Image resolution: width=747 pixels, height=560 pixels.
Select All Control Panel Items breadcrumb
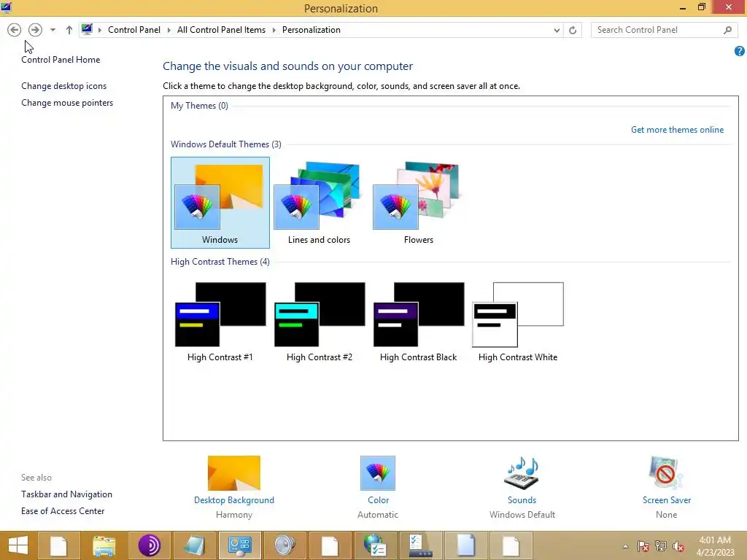[221, 29]
